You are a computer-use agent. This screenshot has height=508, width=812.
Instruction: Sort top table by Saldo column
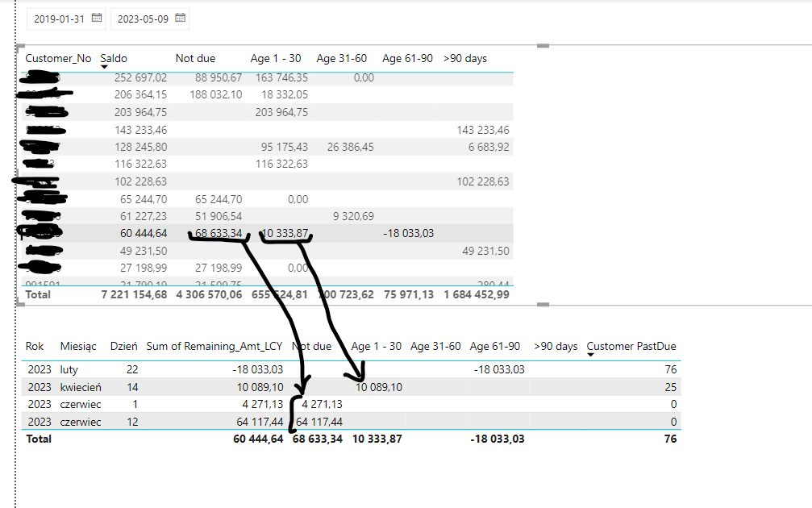tap(114, 58)
